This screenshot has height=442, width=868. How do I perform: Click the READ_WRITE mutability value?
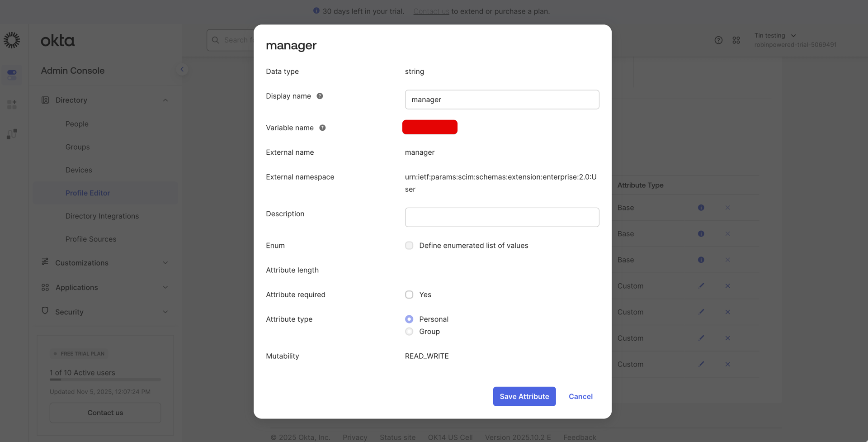(427, 356)
